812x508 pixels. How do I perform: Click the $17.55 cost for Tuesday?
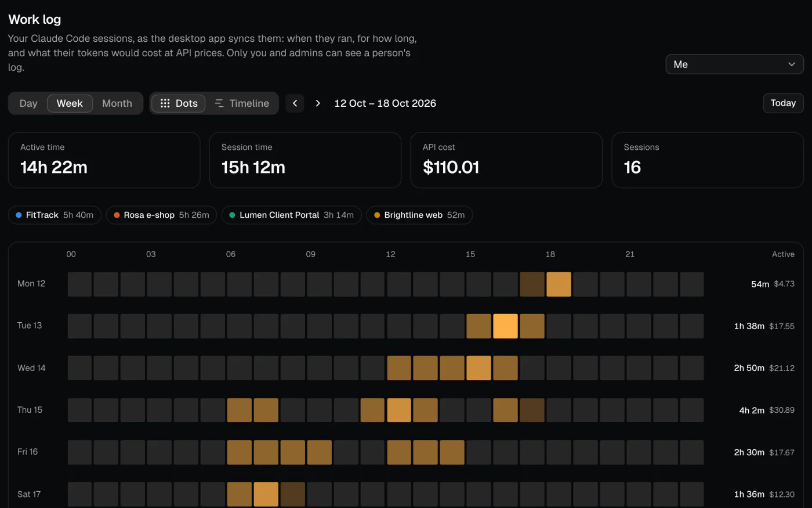coord(782,326)
